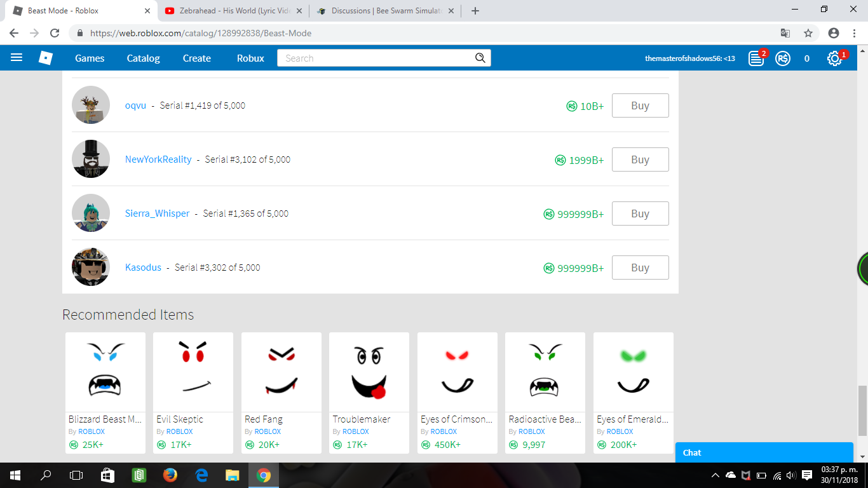The height and width of the screenshot is (488, 868).
Task: Open Microsoft Edge from the taskbar
Action: point(201,475)
